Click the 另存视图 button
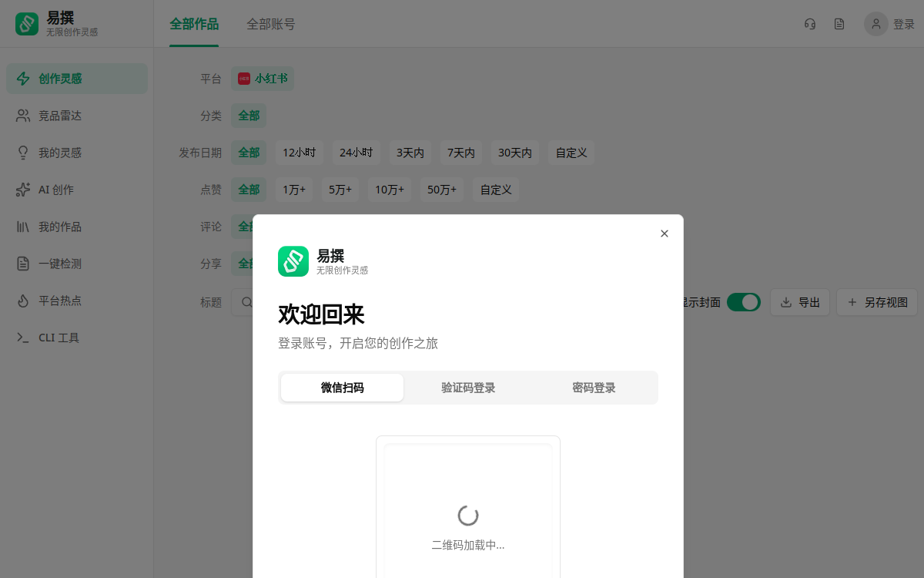 click(877, 302)
